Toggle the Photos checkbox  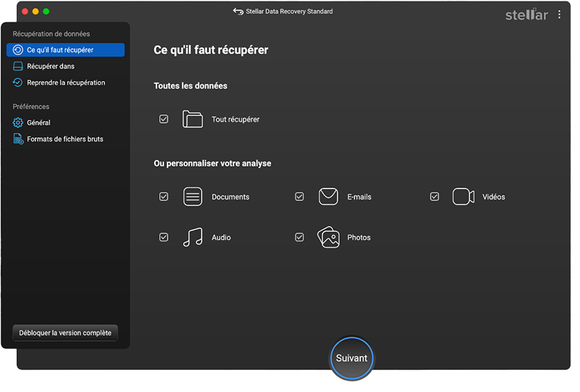(x=299, y=237)
